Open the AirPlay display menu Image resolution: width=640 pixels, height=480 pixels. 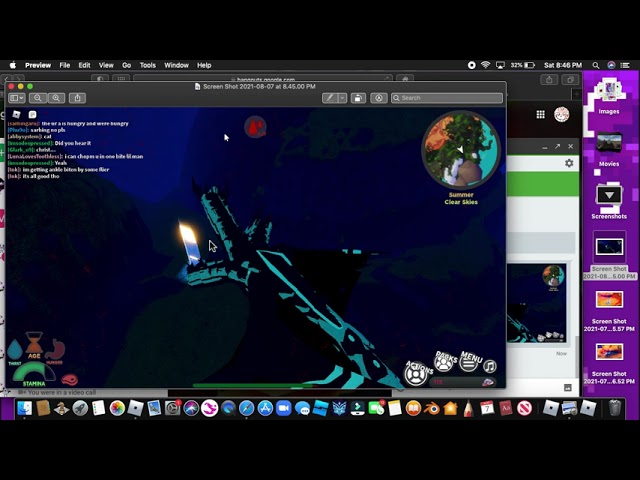[500, 65]
